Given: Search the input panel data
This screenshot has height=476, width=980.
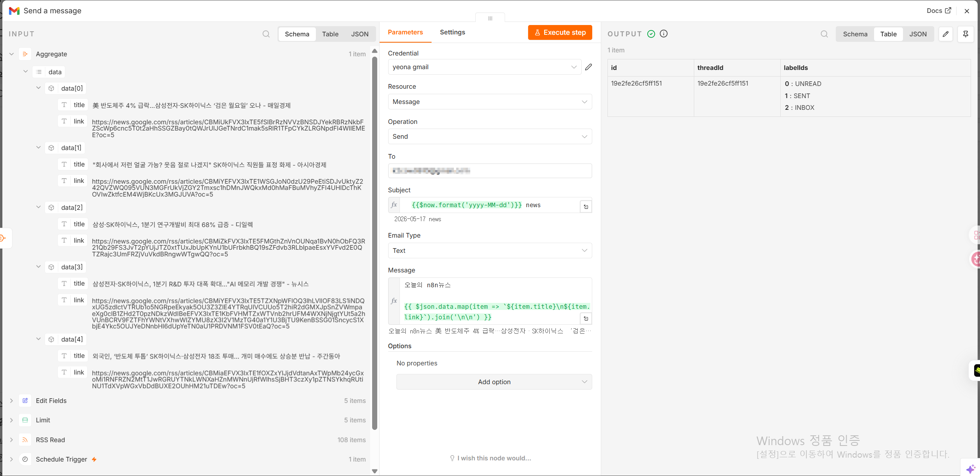Looking at the screenshot, I should pos(266,34).
